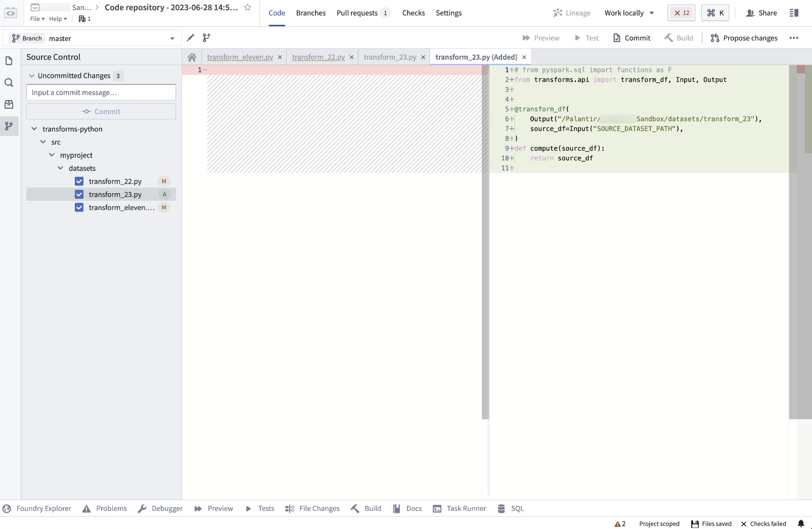Click the create new branch icon
Viewport: 812px width, 529px height.
pyautogui.click(x=206, y=38)
